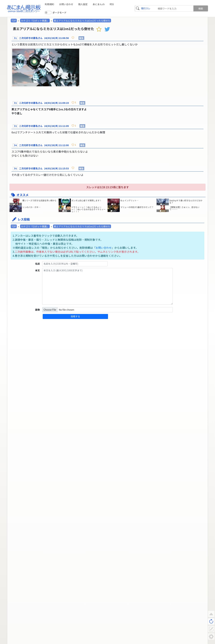
Task: Report post 4 with 報告 button
Action: click(x=82, y=145)
